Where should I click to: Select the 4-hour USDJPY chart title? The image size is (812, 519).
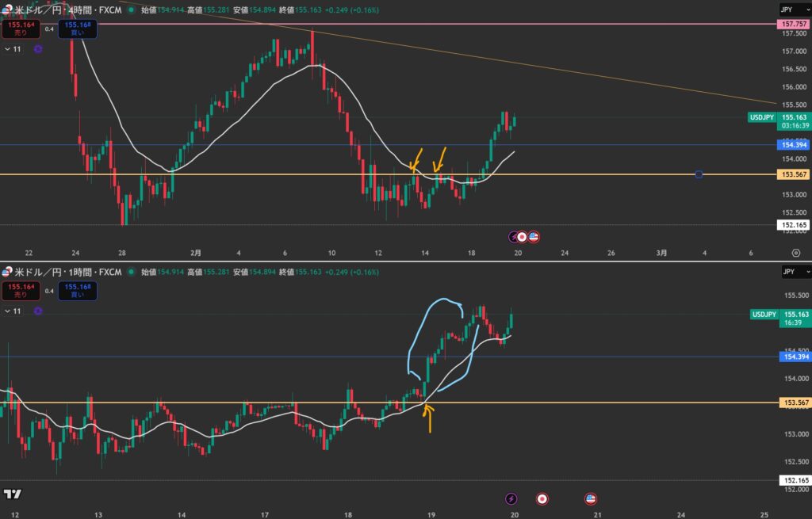pyautogui.click(x=67, y=10)
